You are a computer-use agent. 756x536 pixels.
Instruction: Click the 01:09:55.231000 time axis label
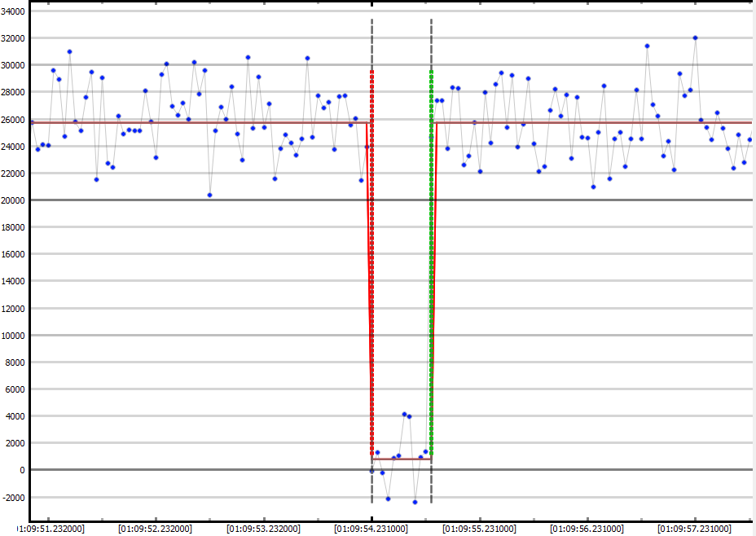coord(479,529)
